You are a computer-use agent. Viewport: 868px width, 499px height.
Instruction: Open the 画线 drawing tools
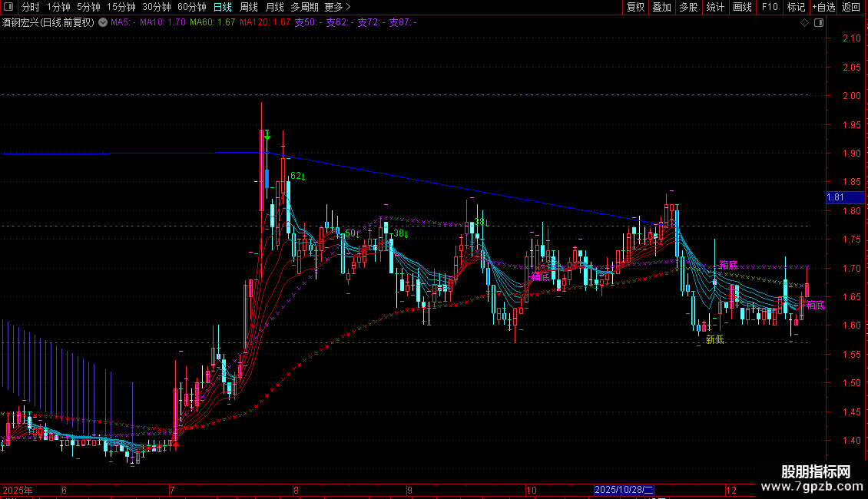pos(742,7)
